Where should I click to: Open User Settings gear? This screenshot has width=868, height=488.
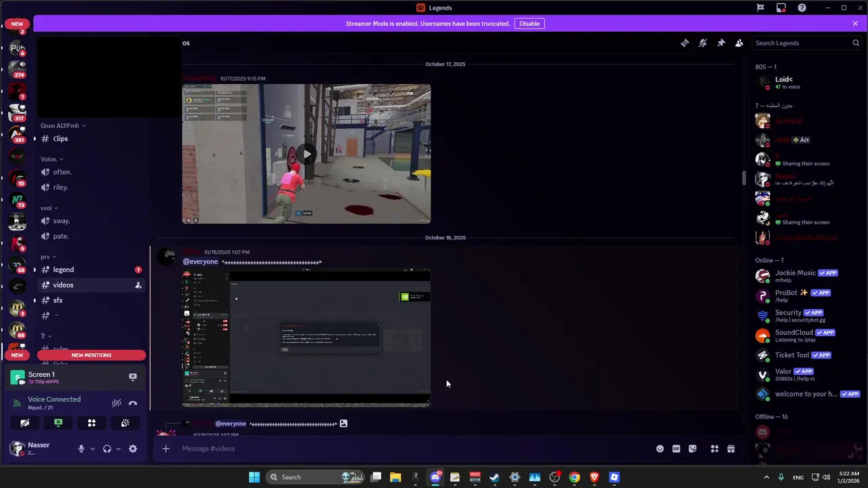pos(133,449)
